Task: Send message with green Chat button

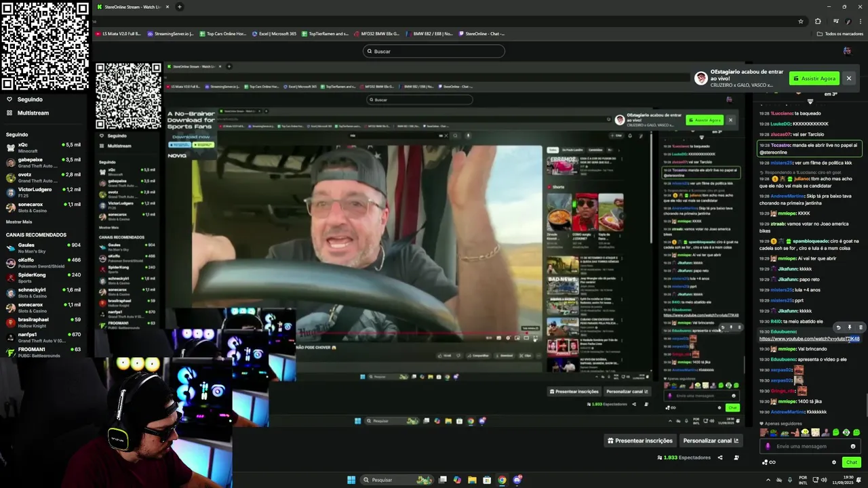Action: [852, 462]
